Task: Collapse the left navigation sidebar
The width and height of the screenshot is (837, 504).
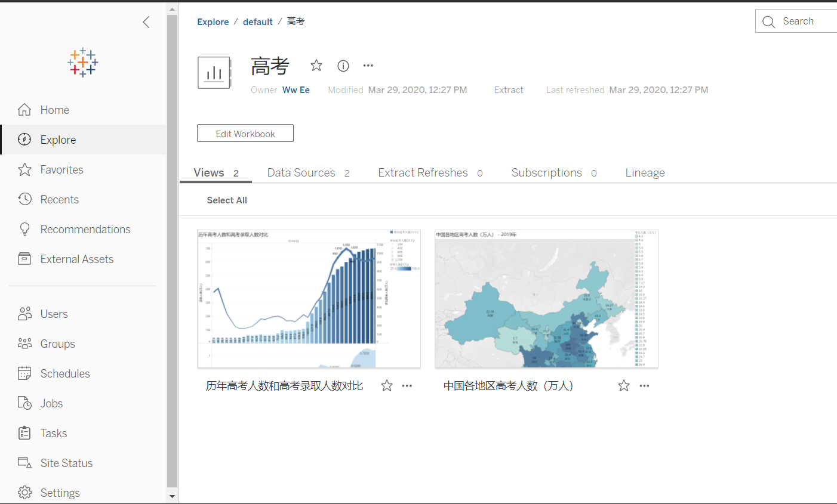Action: point(146,22)
